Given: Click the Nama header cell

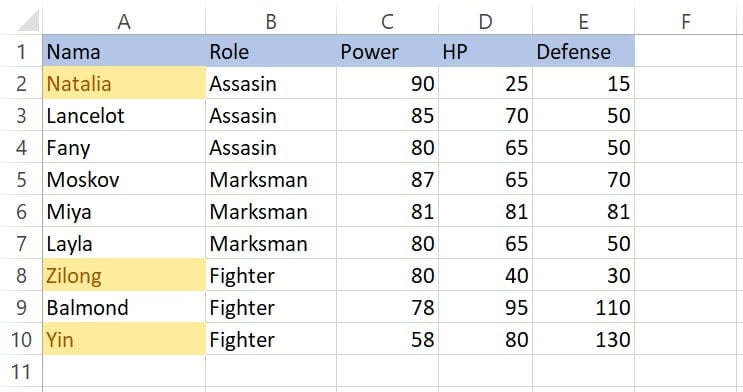Looking at the screenshot, I should (x=124, y=51).
